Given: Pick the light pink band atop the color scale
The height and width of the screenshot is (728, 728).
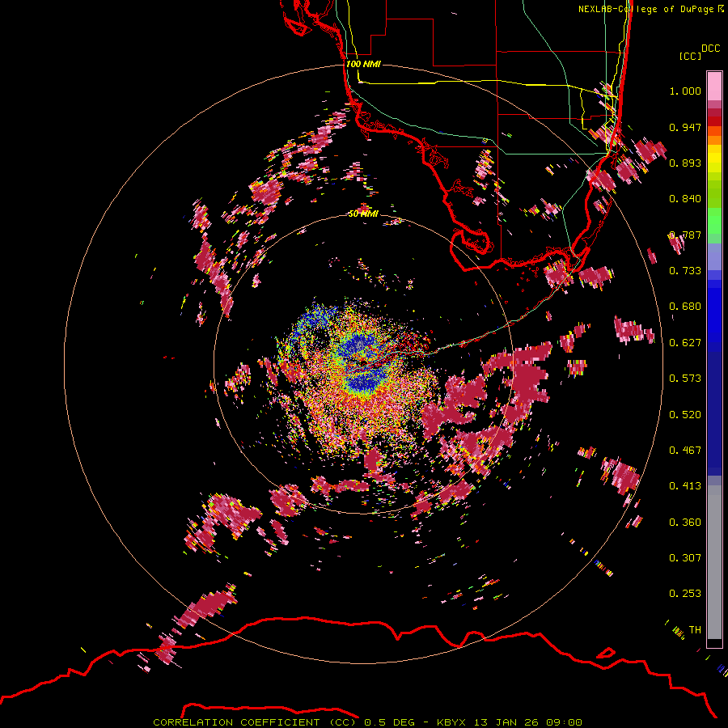Looking at the screenshot, I should click(x=714, y=86).
